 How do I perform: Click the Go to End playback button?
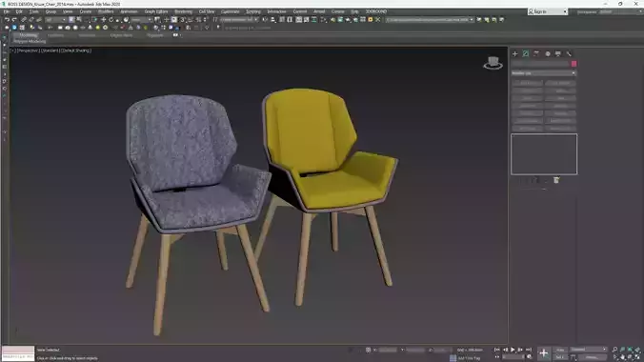pos(529,350)
